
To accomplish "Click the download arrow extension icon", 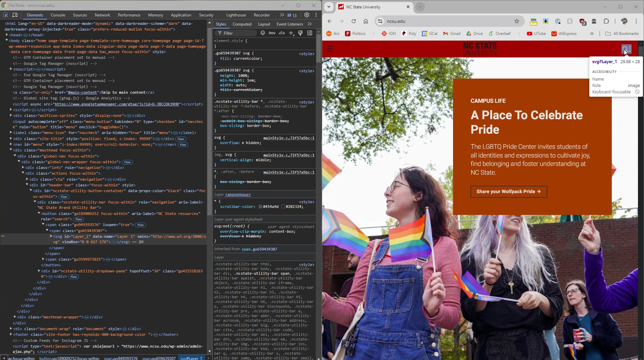I will coord(546,21).
